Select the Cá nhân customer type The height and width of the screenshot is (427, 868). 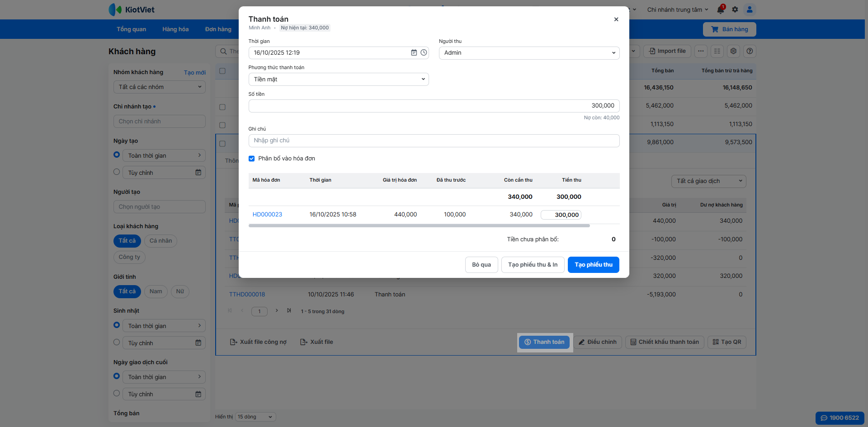161,241
